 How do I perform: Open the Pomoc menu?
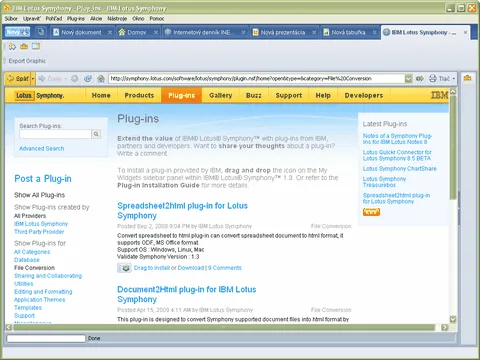157,19
